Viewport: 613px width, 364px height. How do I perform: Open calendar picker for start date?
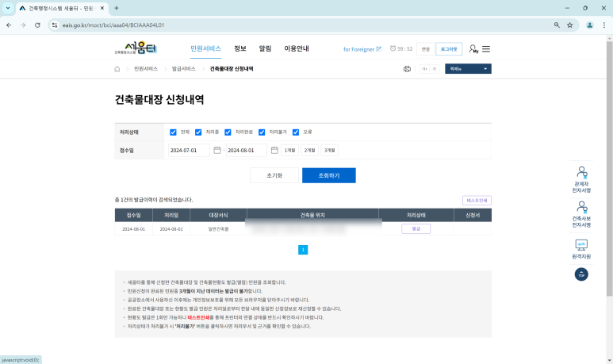tap(217, 150)
